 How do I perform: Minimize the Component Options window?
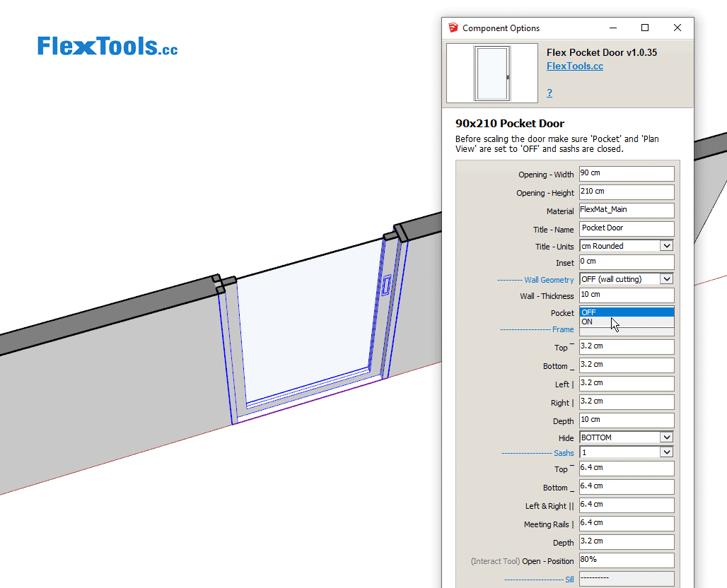pyautogui.click(x=613, y=28)
